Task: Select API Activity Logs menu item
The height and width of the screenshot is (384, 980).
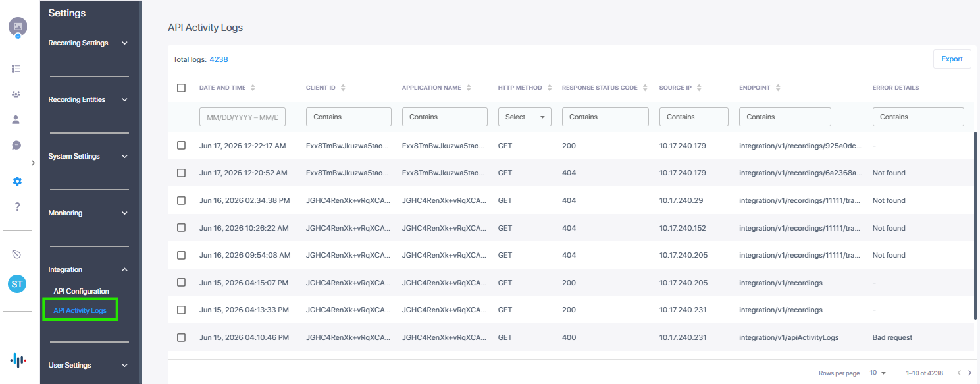Action: (80, 310)
